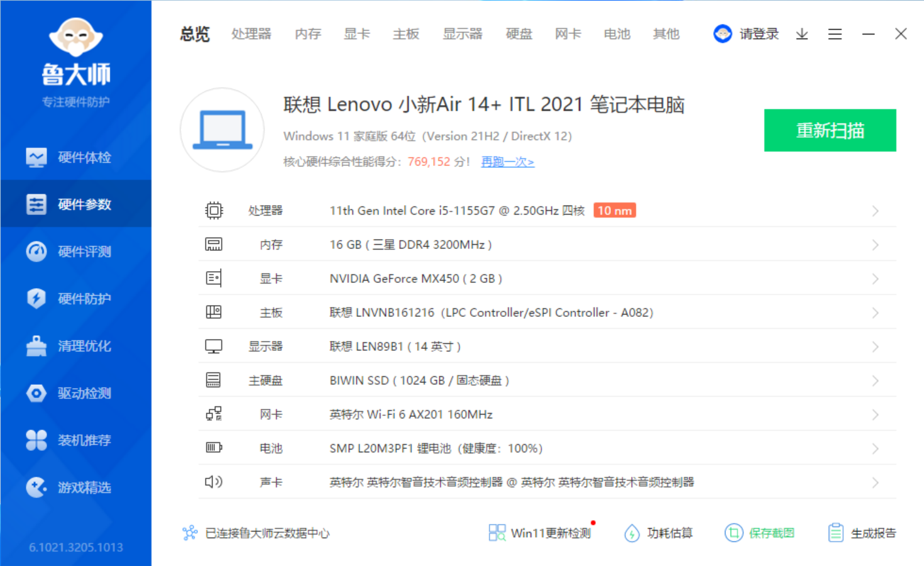Switch to the 电池 tab

point(617,34)
